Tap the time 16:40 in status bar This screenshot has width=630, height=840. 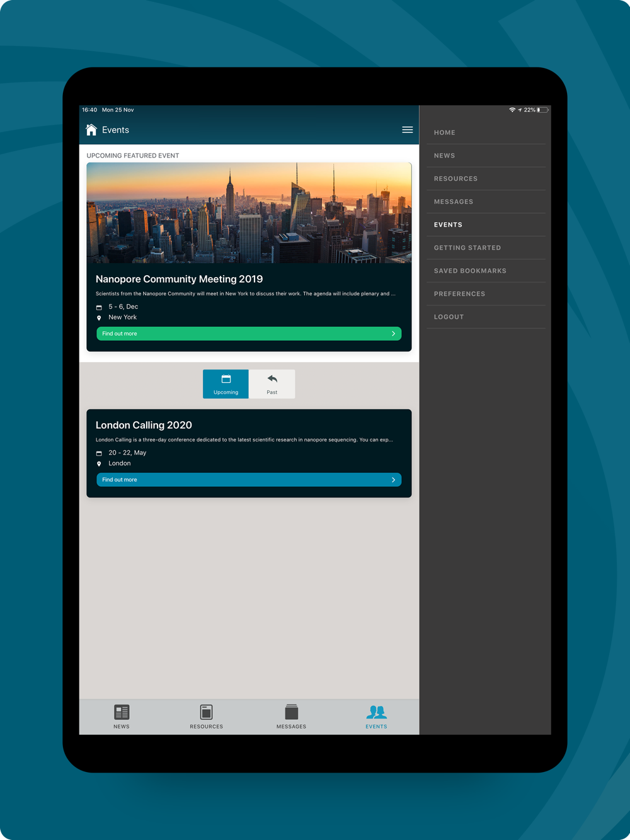click(x=89, y=110)
